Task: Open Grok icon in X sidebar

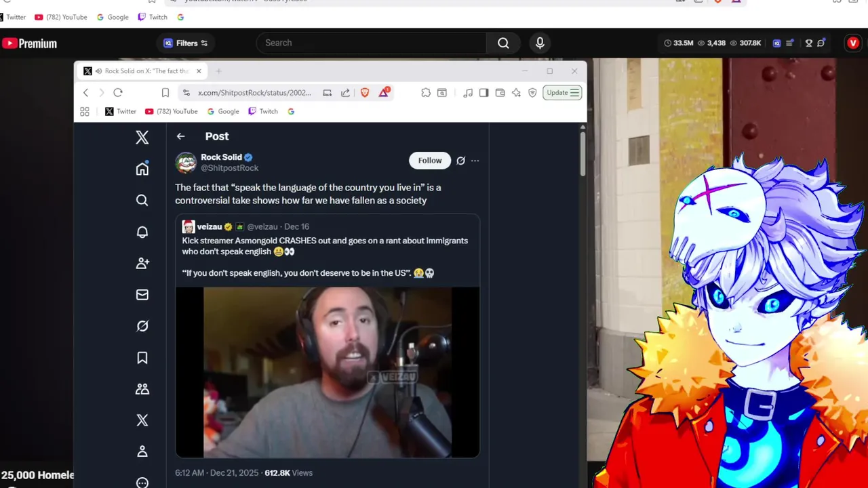Action: tap(142, 326)
